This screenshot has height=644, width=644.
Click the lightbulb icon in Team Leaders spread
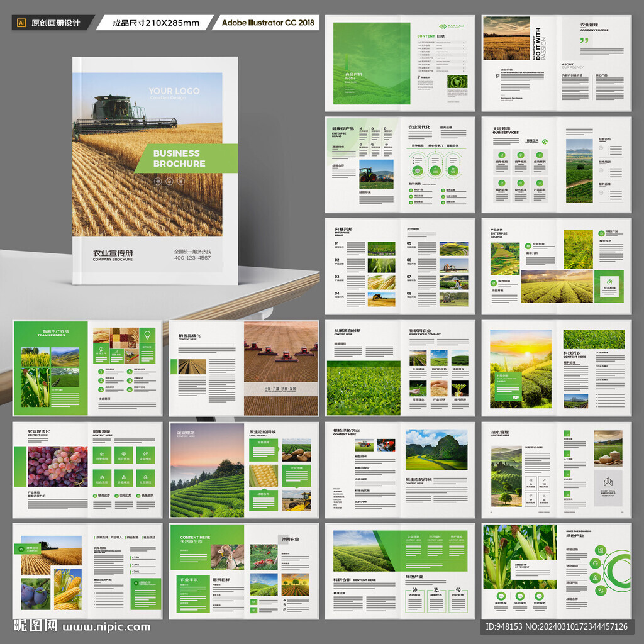click(147, 335)
